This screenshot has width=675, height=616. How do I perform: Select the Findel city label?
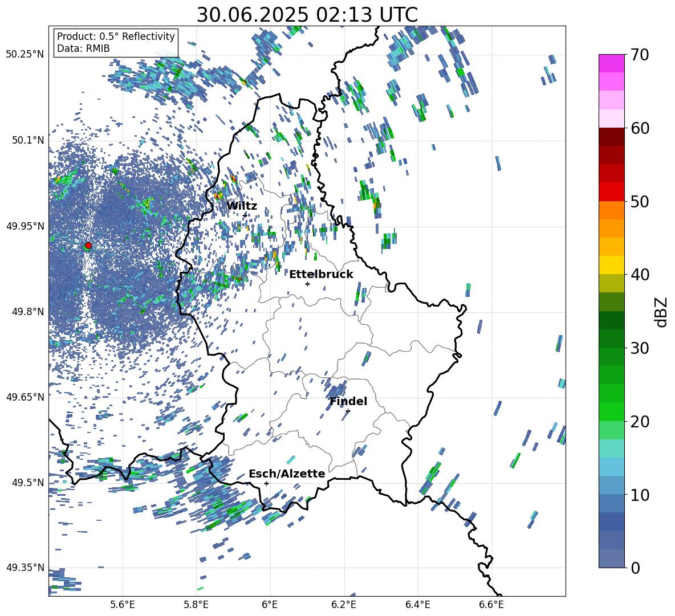pos(348,401)
